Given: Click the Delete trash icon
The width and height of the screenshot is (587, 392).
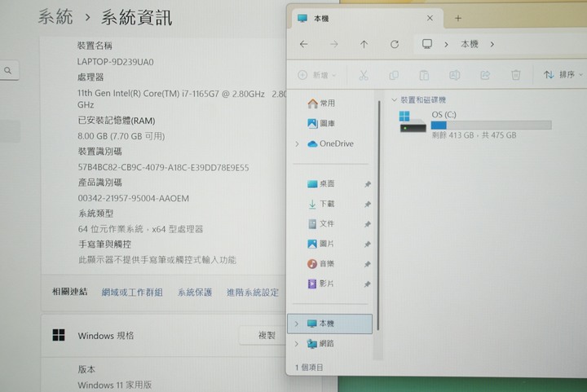Looking at the screenshot, I should (x=516, y=75).
